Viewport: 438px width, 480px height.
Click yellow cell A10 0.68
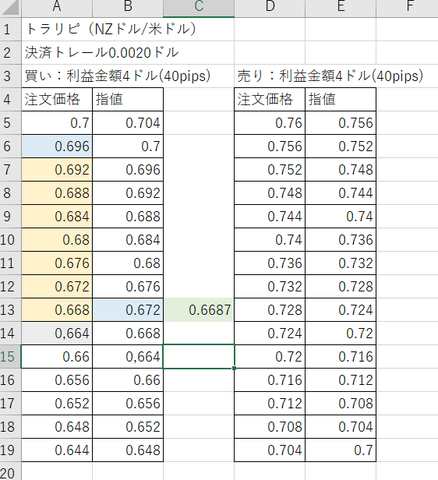57,240
